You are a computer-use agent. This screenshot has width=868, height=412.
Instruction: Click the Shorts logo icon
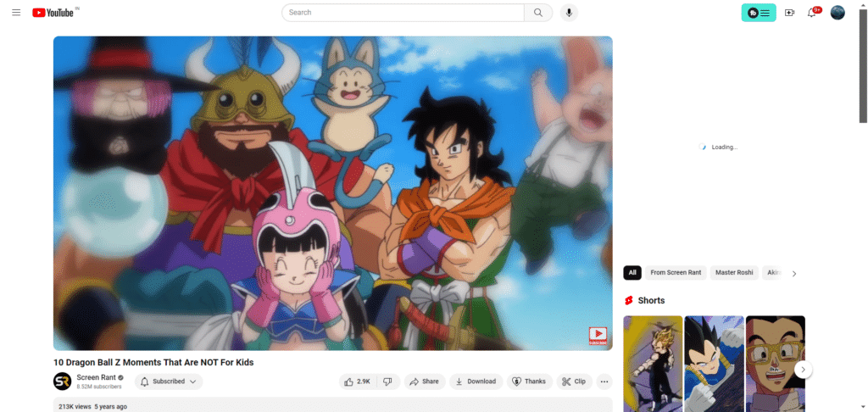[x=628, y=301]
